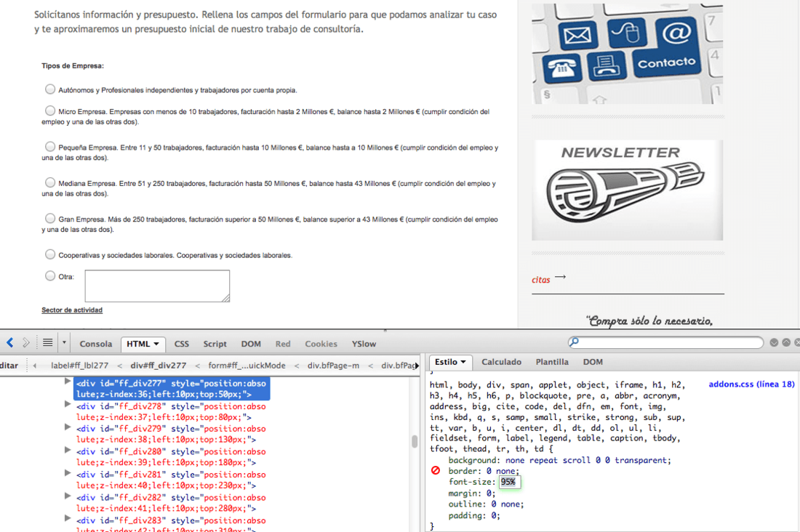This screenshot has height=532, width=800.
Task: Switch to the Red tab
Action: point(283,344)
